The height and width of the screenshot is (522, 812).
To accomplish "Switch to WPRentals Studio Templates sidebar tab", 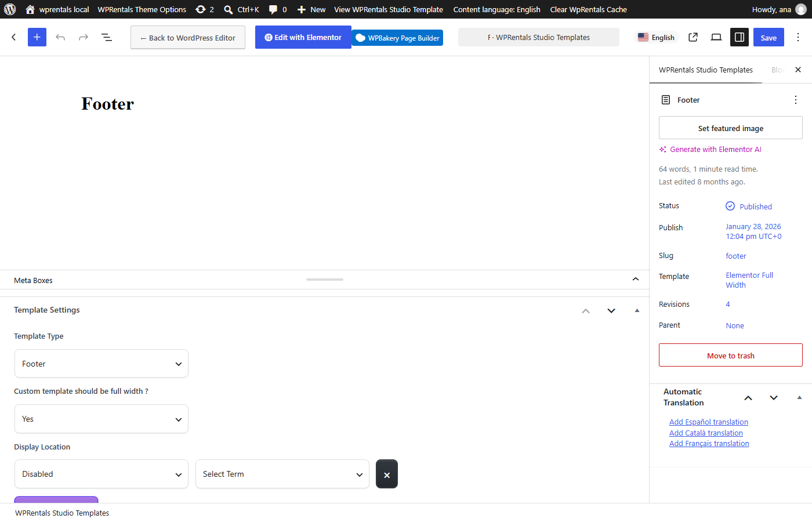I will (x=706, y=70).
